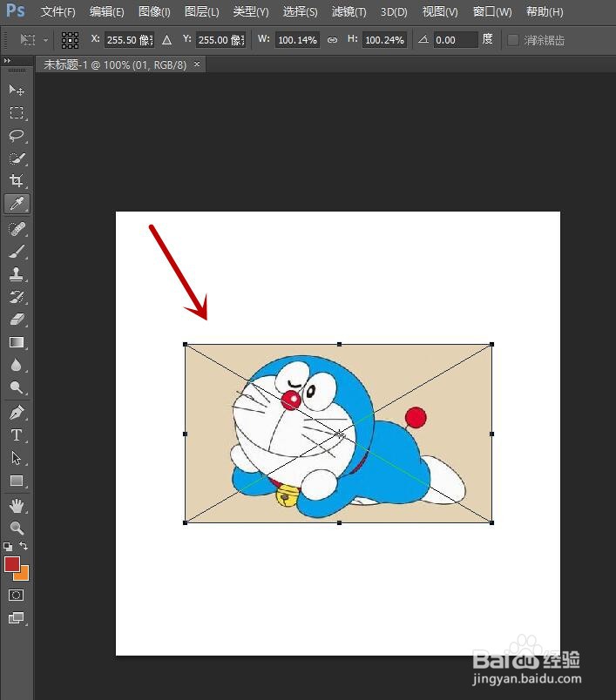
Task: Select the Move tool
Action: (x=17, y=91)
